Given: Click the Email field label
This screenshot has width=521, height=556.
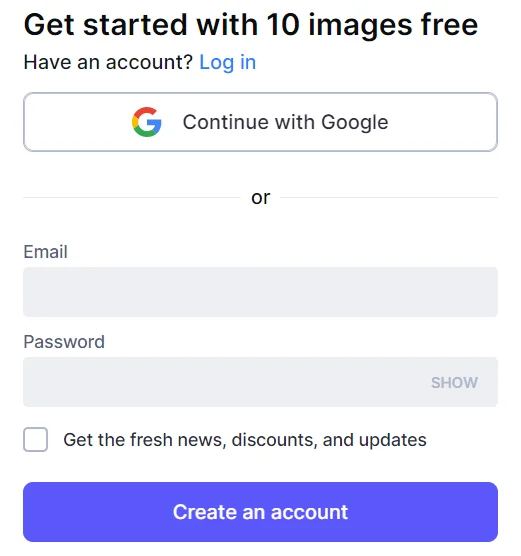Looking at the screenshot, I should click(45, 252).
